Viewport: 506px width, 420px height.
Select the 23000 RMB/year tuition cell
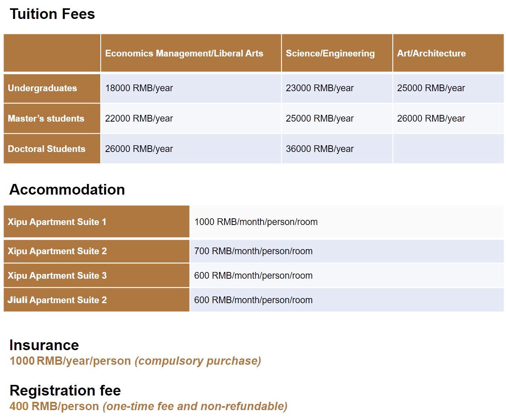click(320, 88)
